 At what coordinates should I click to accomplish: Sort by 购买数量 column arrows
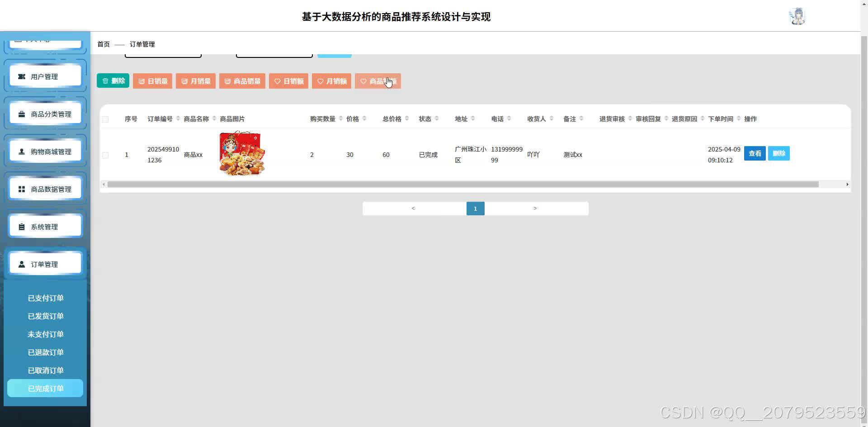pyautogui.click(x=341, y=119)
